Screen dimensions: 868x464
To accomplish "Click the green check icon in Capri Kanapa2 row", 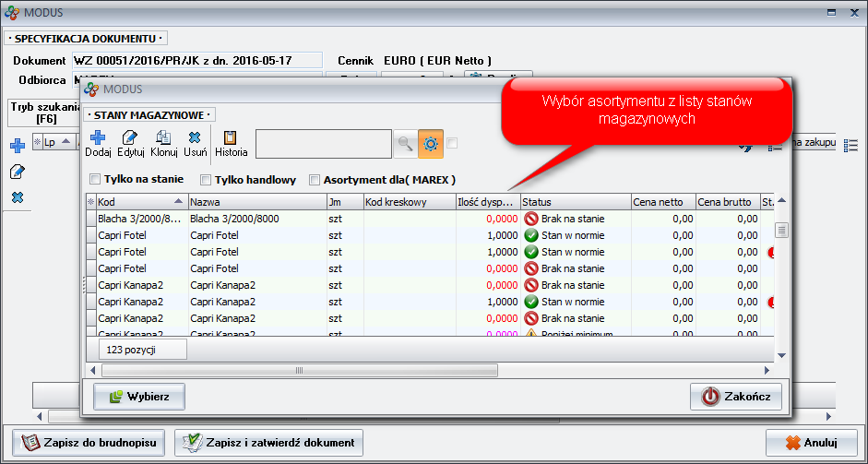I will click(531, 302).
